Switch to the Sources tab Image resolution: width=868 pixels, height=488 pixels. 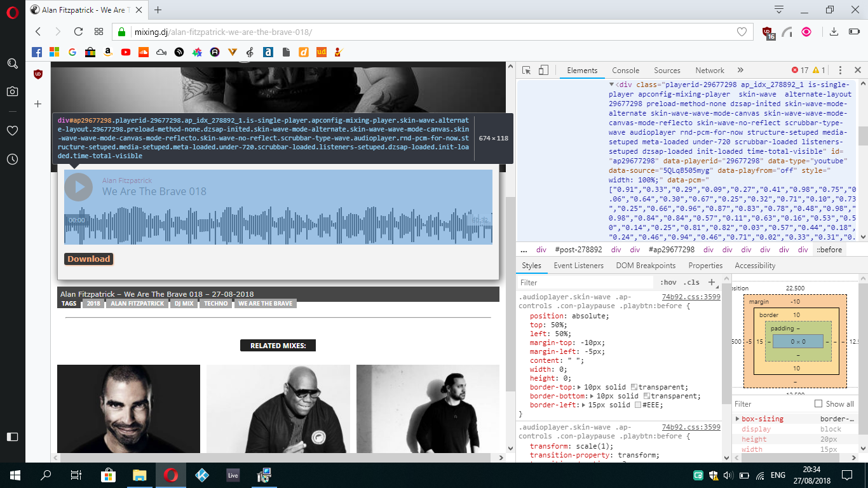[667, 71]
